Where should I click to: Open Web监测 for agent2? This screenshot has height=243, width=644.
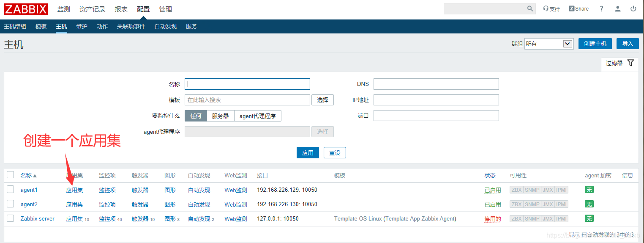236,204
